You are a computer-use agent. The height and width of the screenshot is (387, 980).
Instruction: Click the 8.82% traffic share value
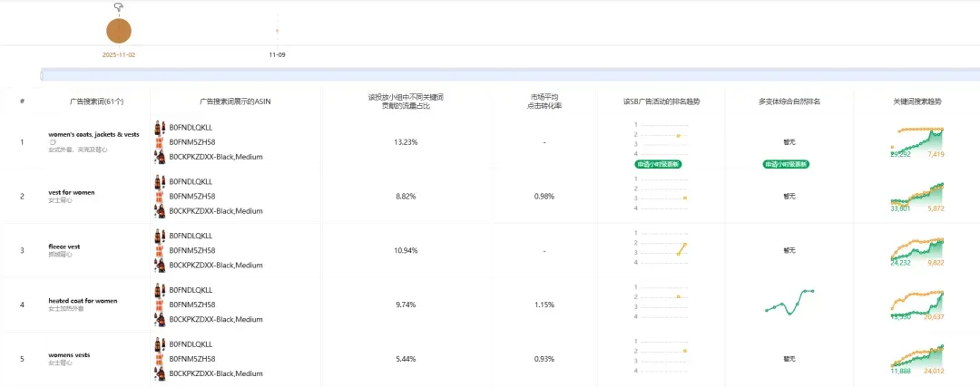tap(406, 197)
